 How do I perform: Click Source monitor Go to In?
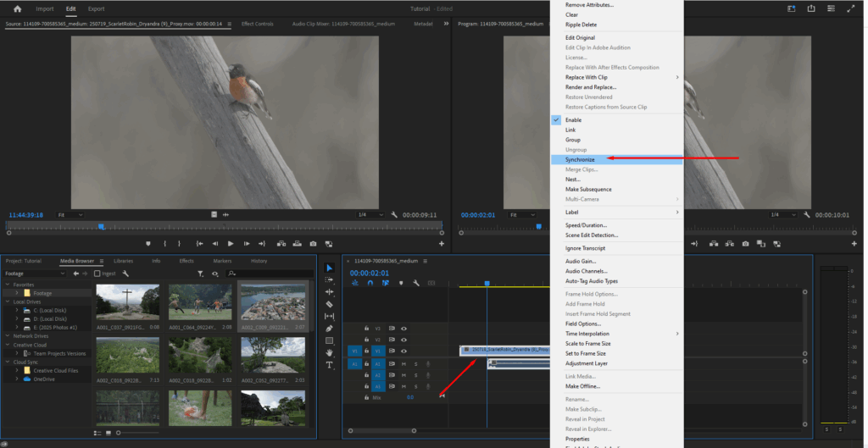click(200, 244)
